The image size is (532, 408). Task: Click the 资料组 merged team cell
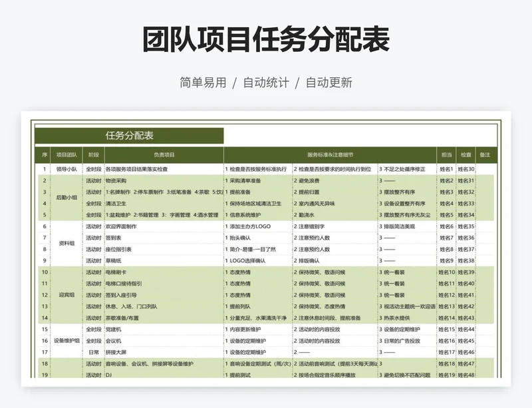(66, 243)
